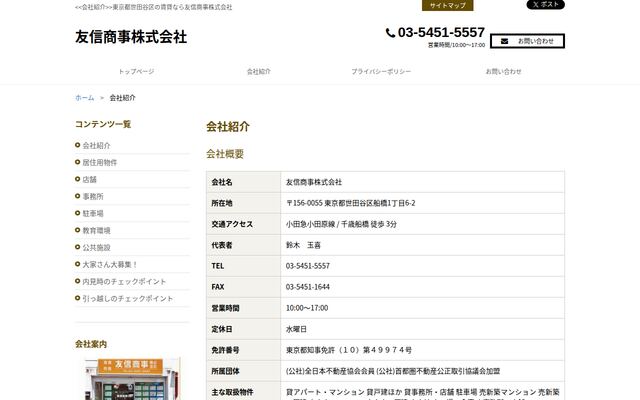Click the FAX value 03-5451-1644
The width and height of the screenshot is (640, 400).
pos(307,287)
